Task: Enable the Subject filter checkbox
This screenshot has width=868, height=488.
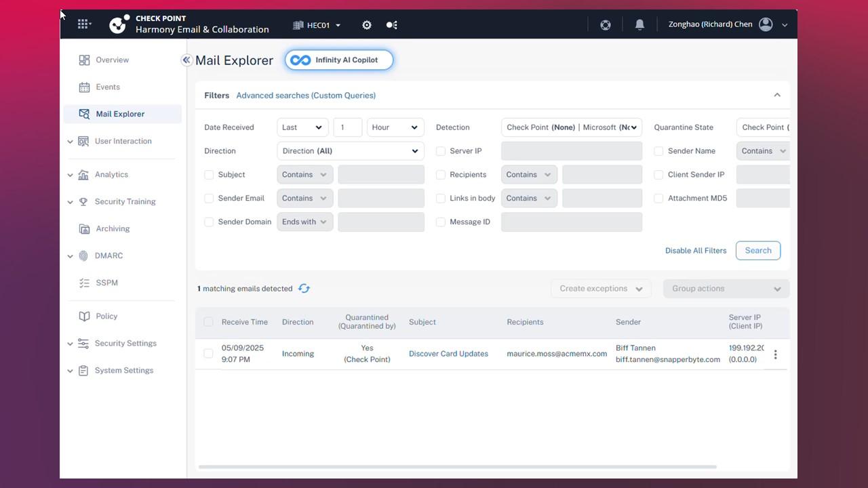Action: click(209, 175)
